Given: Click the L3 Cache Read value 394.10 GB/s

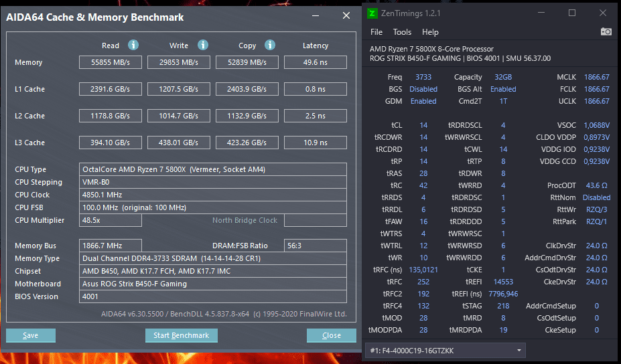Looking at the screenshot, I should [111, 143].
